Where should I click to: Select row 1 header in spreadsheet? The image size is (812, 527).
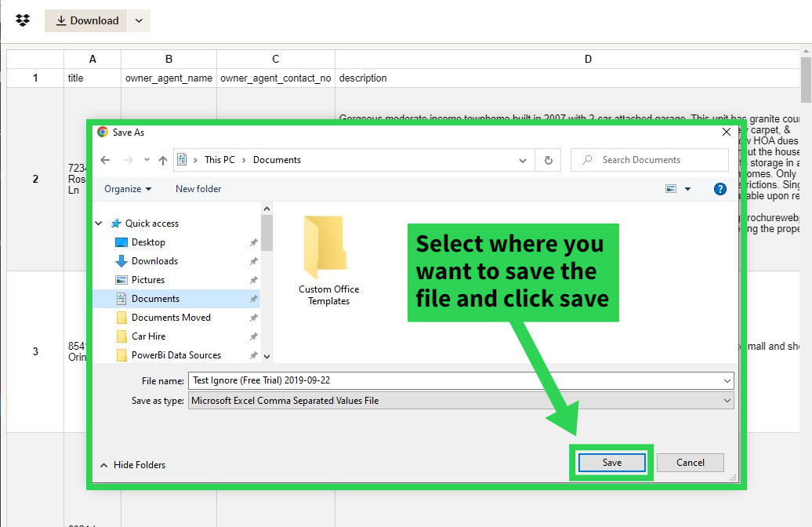click(35, 78)
